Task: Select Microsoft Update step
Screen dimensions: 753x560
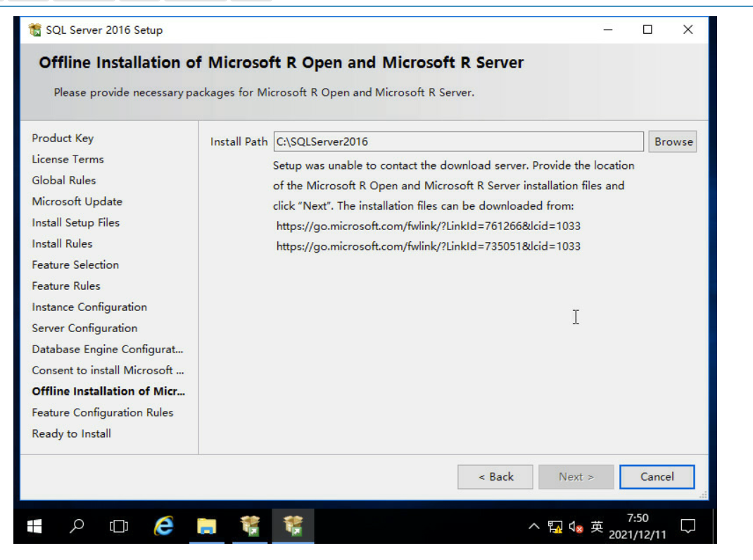Action: 77,201
